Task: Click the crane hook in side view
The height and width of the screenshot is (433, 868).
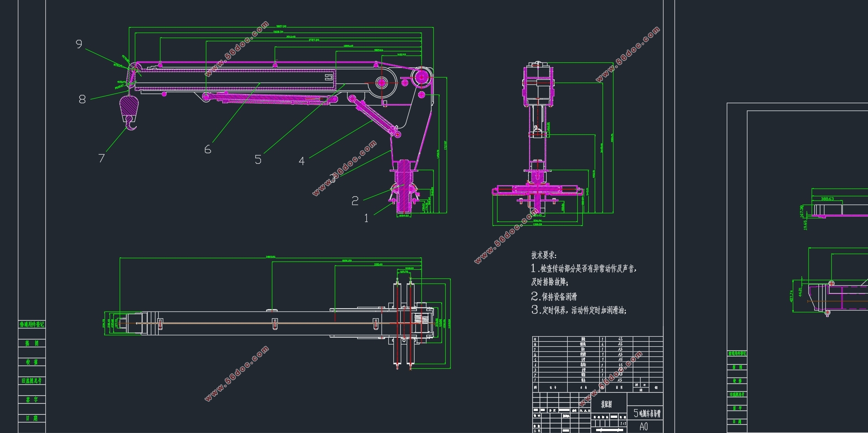Action: [128, 113]
